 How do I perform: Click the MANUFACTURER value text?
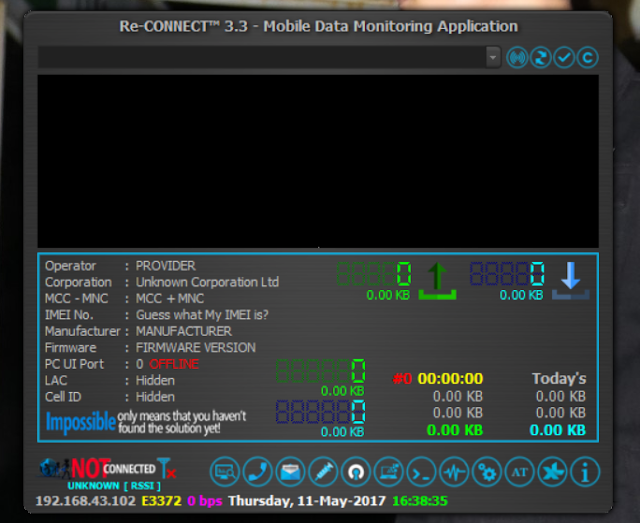184,331
